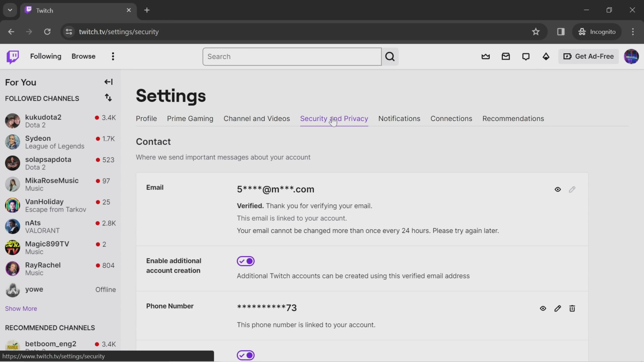
Task: Open the Channel and Videos tab
Action: (256, 119)
